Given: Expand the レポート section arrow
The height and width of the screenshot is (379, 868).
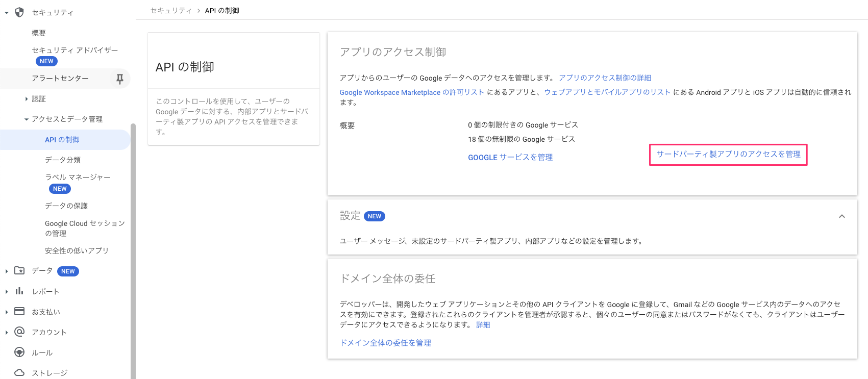Looking at the screenshot, I should coord(7,292).
